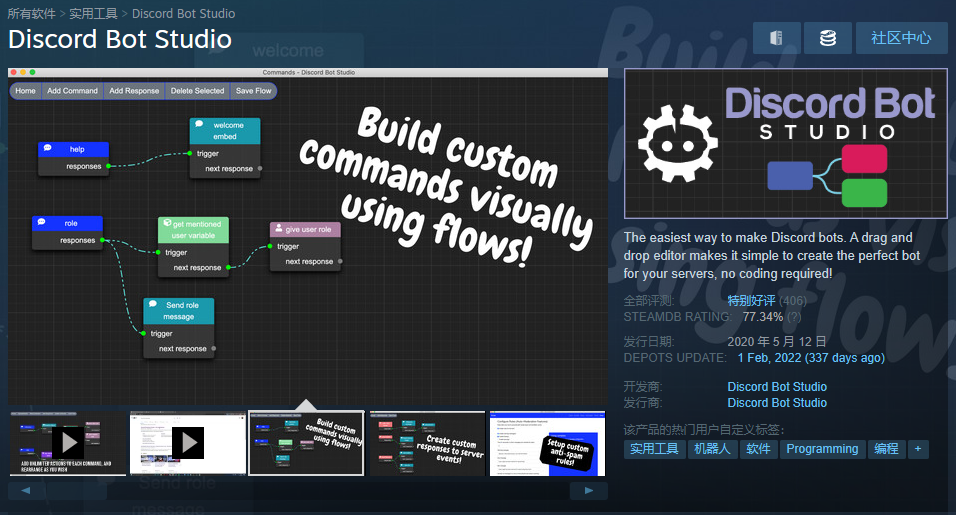956x515 pixels.
Task: Open the developer Discord Bot Studio link
Action: [x=777, y=386]
